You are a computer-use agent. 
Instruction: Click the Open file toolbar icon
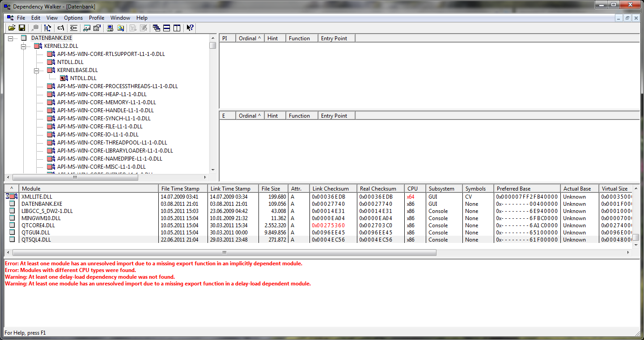(12, 28)
